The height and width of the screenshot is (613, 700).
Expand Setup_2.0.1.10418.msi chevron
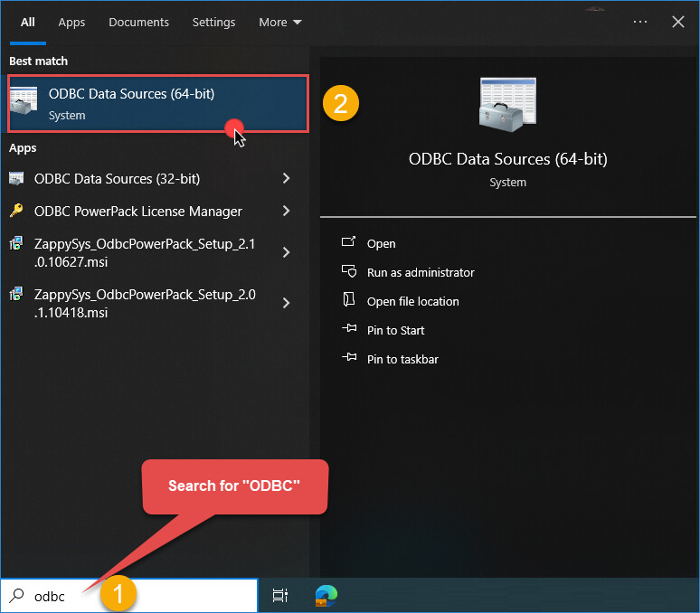click(x=286, y=304)
